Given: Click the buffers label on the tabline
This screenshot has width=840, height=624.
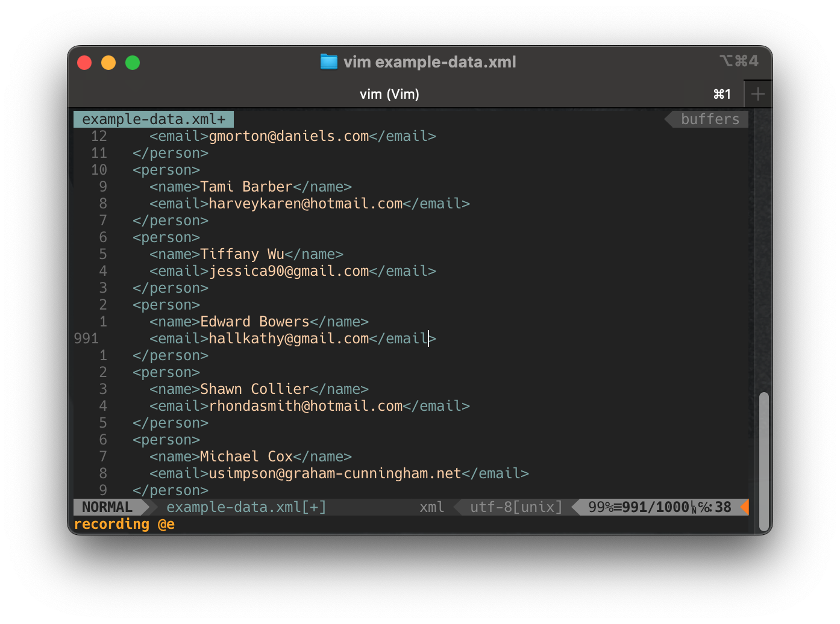Looking at the screenshot, I should point(710,119).
